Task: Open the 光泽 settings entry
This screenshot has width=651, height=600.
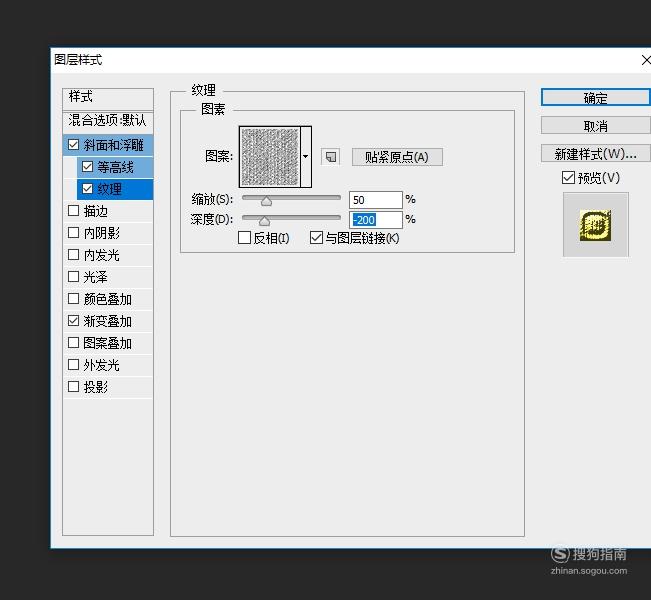Action: click(95, 277)
